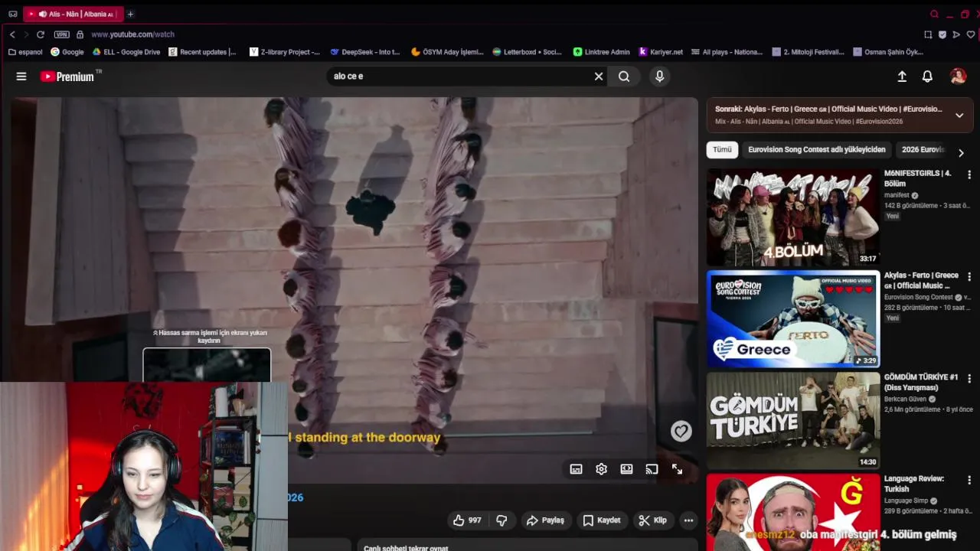This screenshot has width=980, height=551.
Task: Expand the Sonraki mix playlist panel
Action: 959,116
